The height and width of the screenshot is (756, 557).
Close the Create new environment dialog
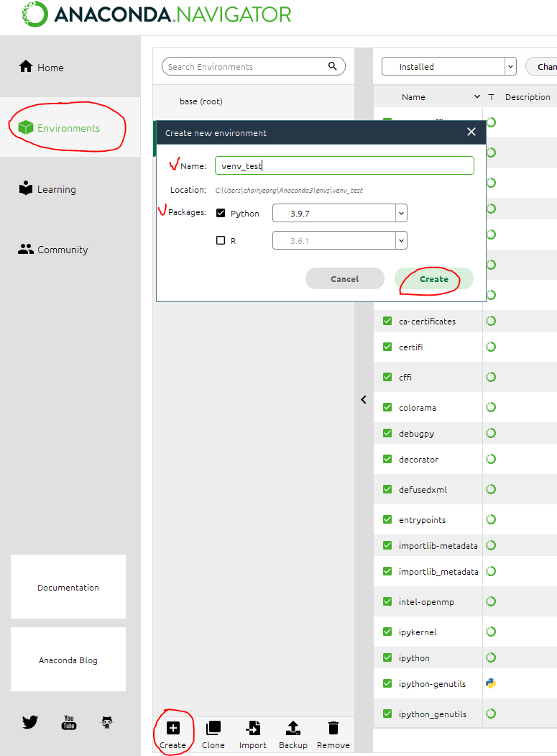coord(471,132)
